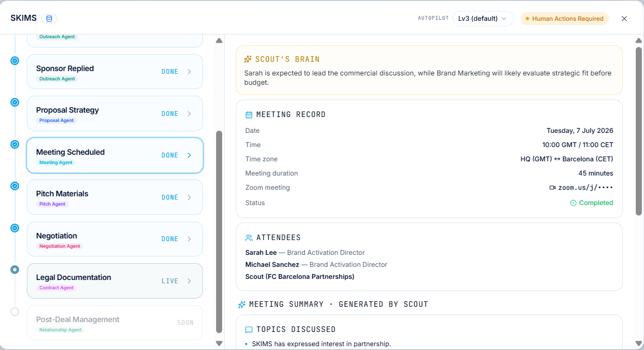Click the Legal Documentation live step marker
644x350 pixels.
click(15, 270)
